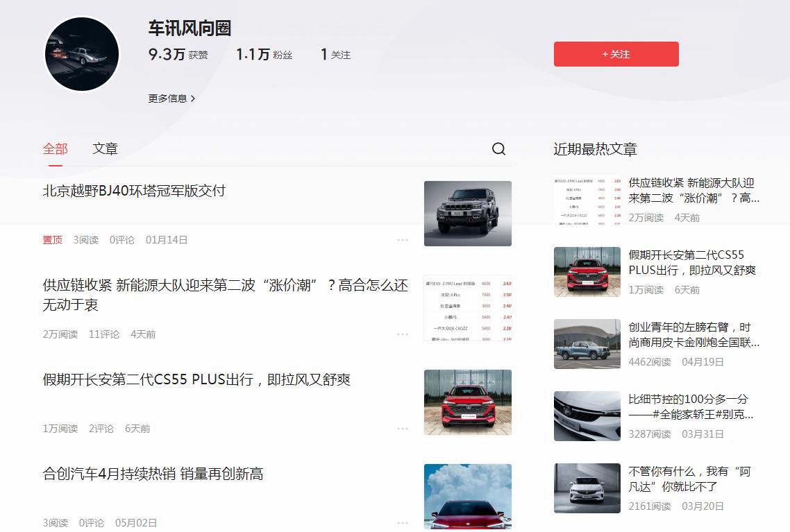Viewport: 790px width, 532px height.
Task: Click the 置顶 pinned label
Action: coord(52,240)
